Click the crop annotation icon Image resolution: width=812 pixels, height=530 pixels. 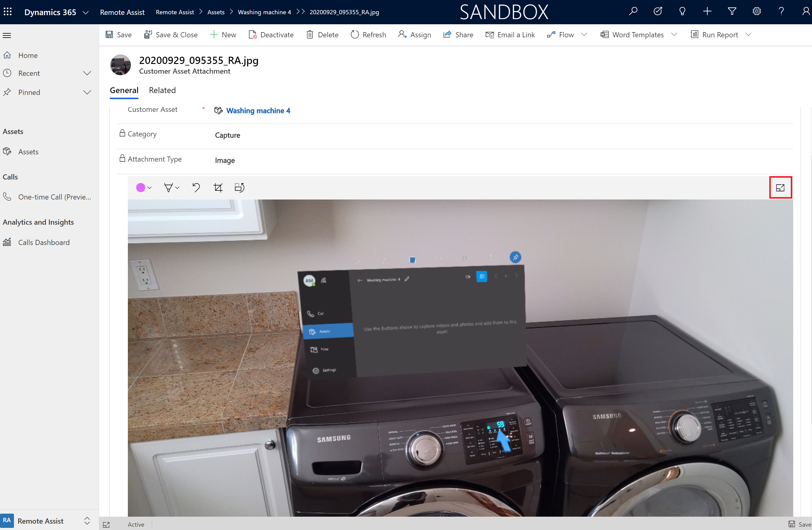[x=218, y=188]
